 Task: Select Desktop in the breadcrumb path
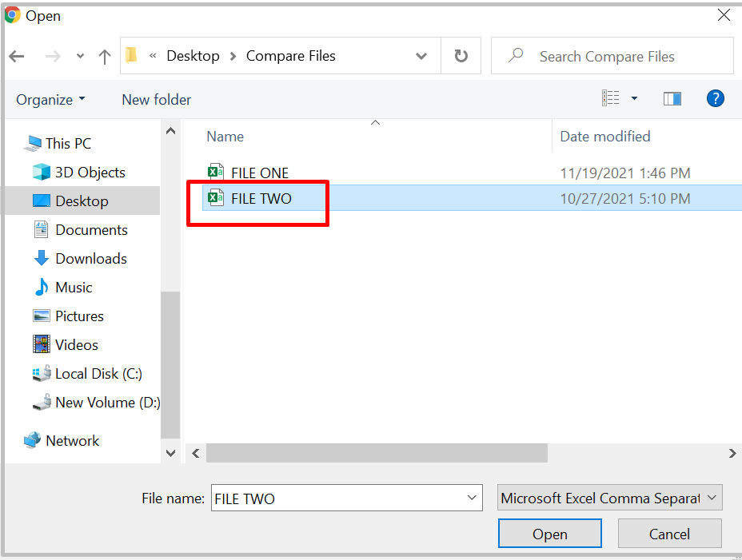(x=193, y=56)
